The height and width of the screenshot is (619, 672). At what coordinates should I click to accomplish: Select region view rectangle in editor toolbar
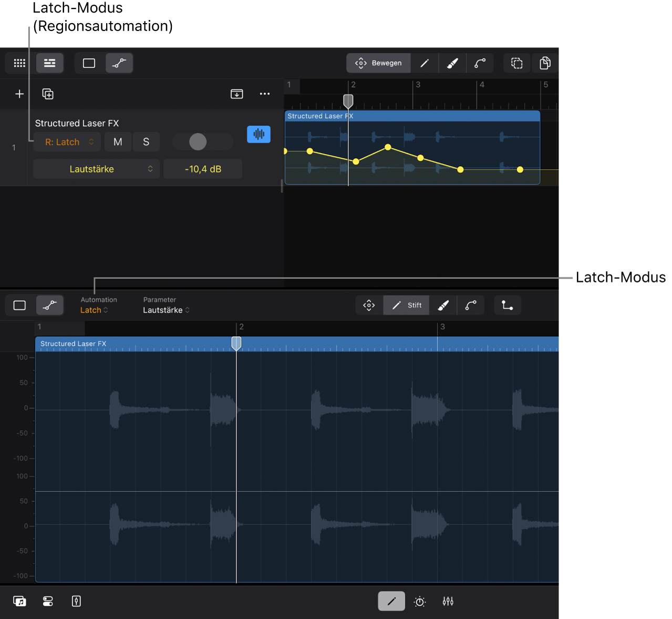click(x=19, y=305)
